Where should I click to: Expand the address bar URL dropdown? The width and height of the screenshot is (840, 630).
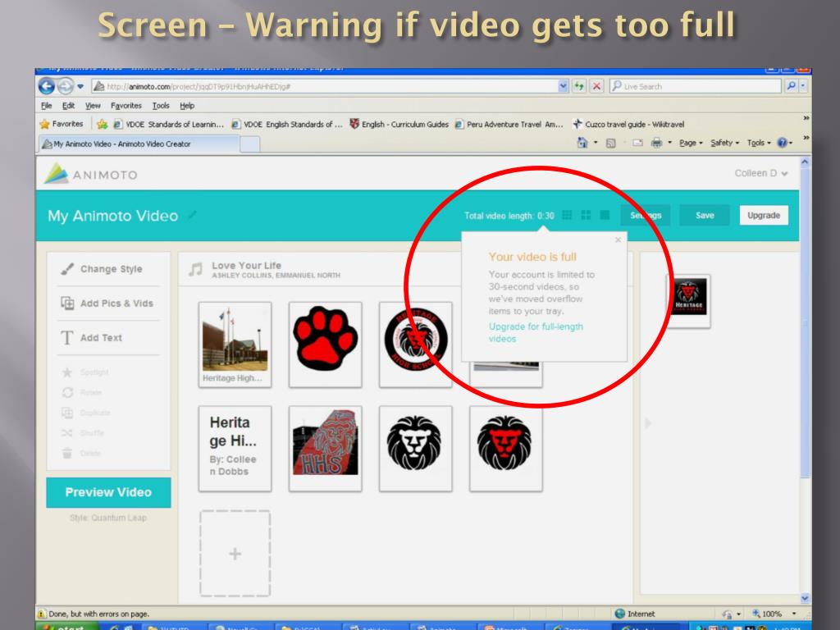pos(563,86)
